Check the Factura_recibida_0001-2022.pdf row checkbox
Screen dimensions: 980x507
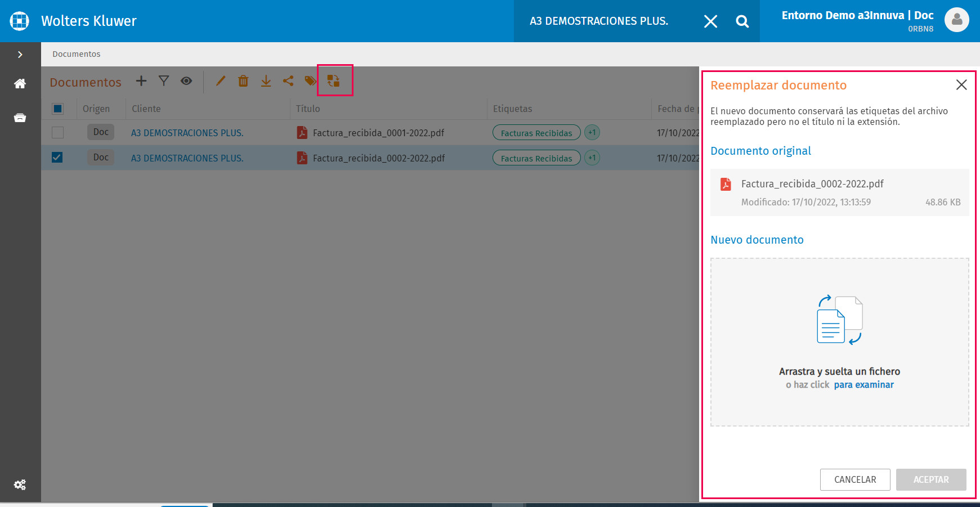(x=57, y=133)
